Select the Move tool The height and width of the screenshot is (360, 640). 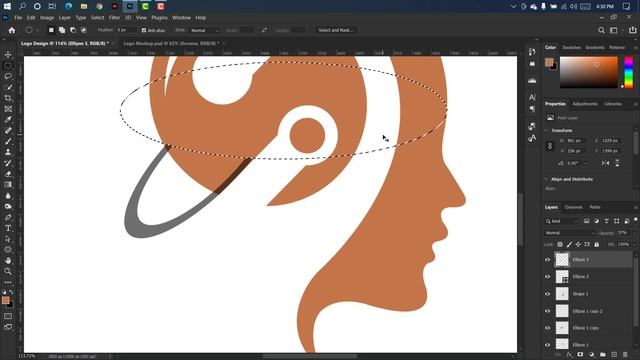click(8, 55)
